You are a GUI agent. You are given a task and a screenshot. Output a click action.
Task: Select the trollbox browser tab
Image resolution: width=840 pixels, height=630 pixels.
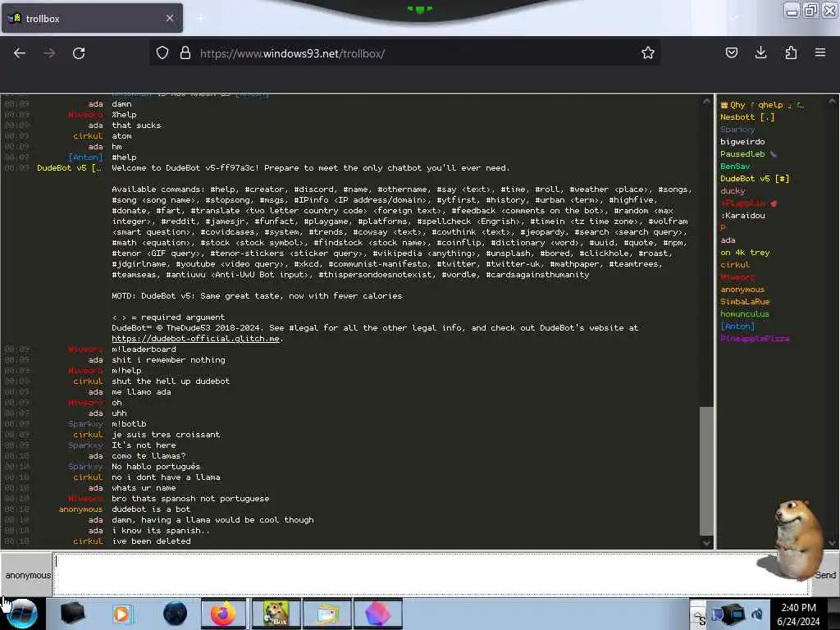coord(92,18)
